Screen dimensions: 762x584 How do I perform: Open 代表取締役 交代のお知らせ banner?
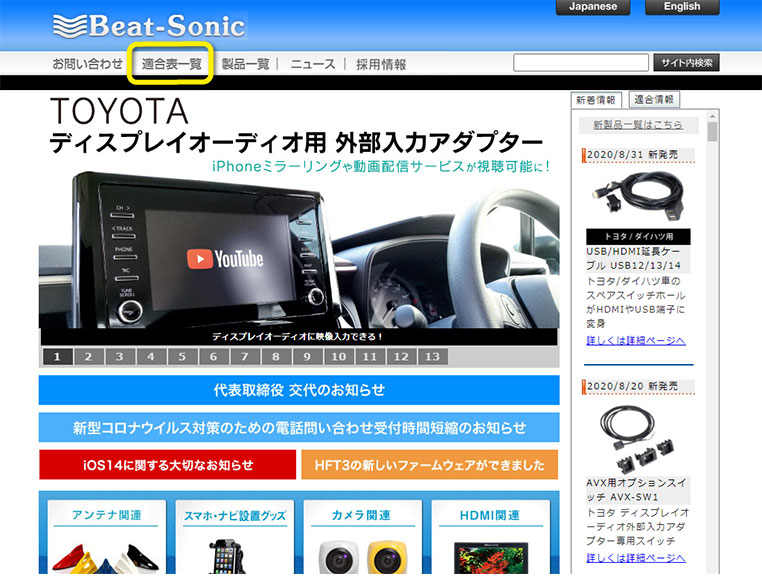pos(299,390)
